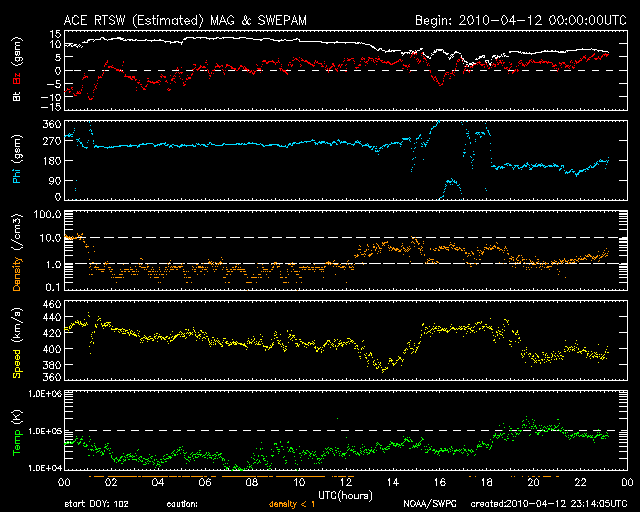Viewport: 640px width, 512px height.
Task: Click the '180' tick on Phi axis
Action: pyautogui.click(x=52, y=161)
